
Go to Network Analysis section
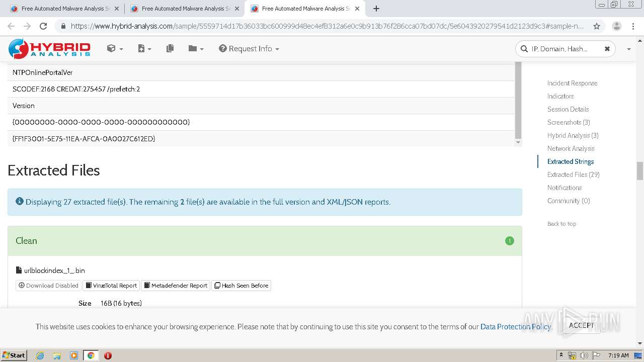click(x=571, y=148)
